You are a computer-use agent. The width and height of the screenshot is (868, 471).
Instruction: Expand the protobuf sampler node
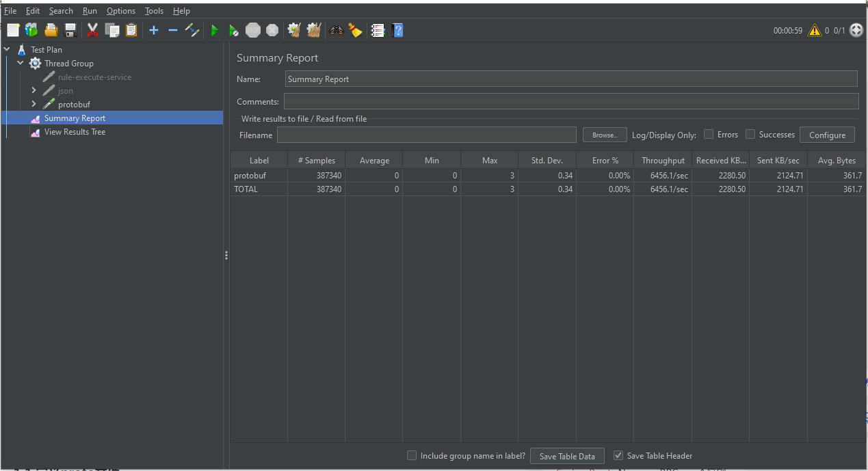(x=34, y=104)
